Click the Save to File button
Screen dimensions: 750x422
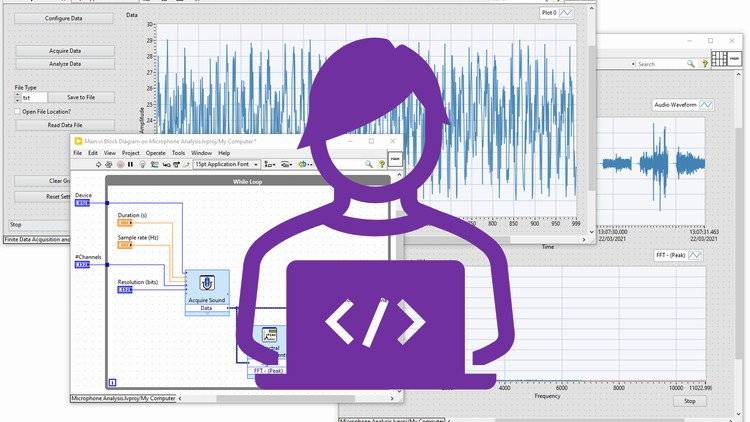pyautogui.click(x=81, y=97)
